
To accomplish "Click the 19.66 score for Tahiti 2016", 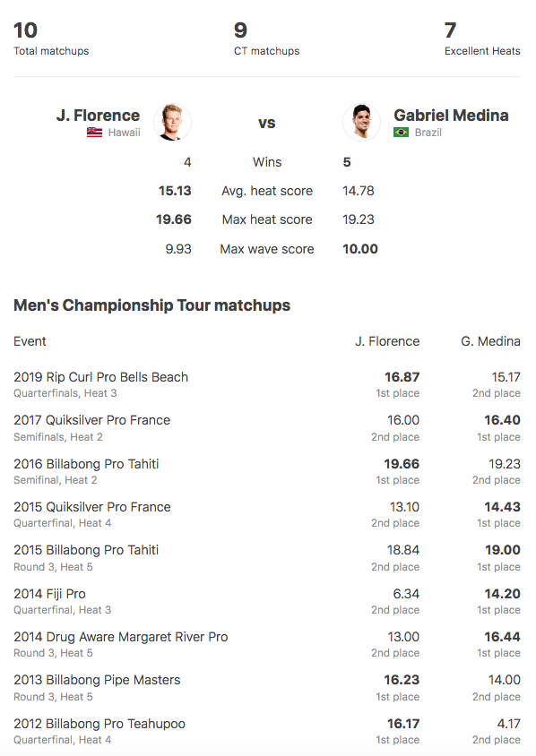I will pyautogui.click(x=402, y=464).
